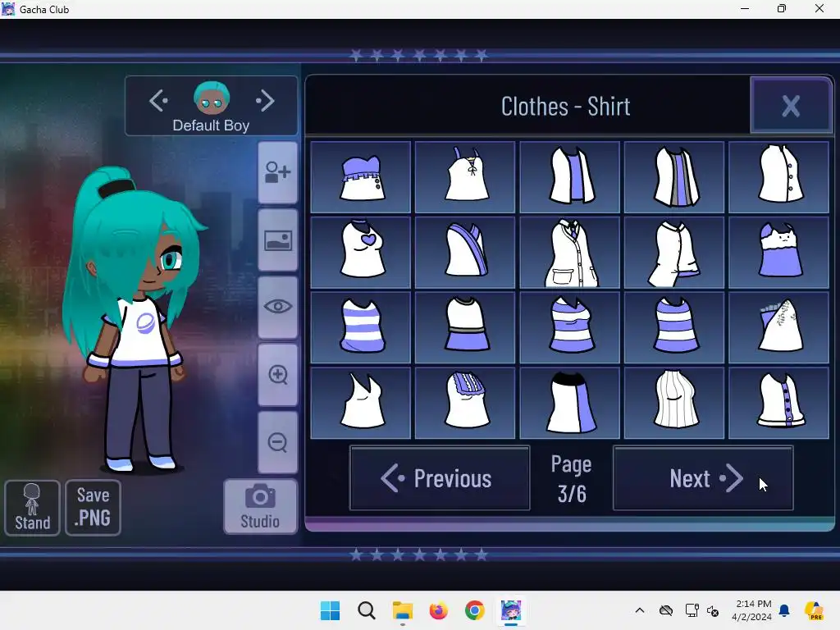Pick the purple buttoned placket top
The image size is (840, 630).
pyautogui.click(x=779, y=402)
